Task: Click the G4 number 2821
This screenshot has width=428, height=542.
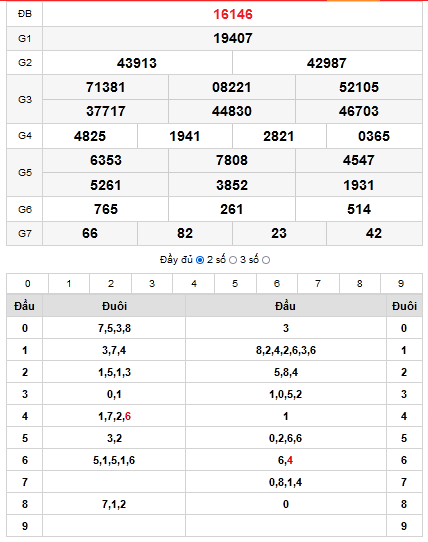Action: tap(279, 136)
